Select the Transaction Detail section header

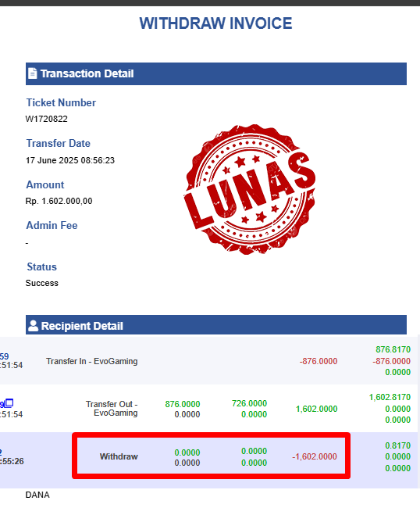tap(216, 73)
